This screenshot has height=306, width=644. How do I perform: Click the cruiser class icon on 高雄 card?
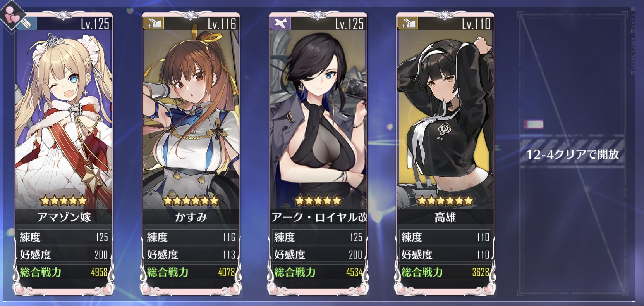pos(407,24)
